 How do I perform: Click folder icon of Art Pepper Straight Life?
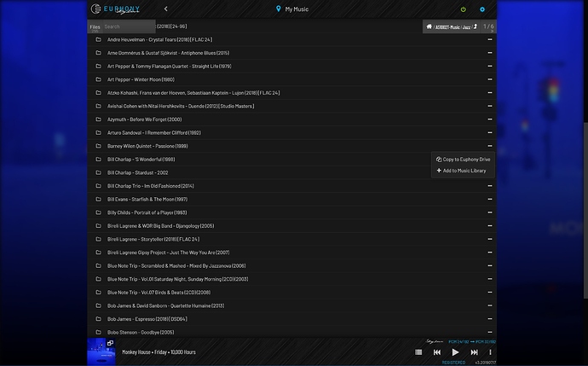tap(98, 66)
